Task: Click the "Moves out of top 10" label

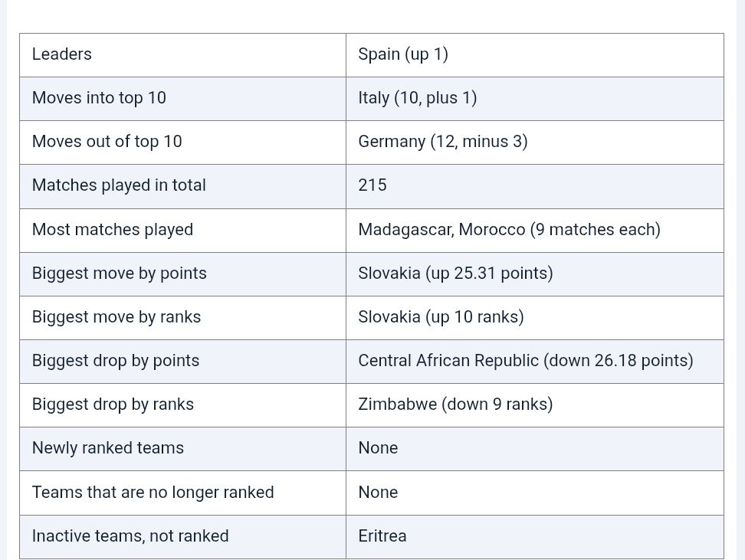Action: [x=107, y=142]
